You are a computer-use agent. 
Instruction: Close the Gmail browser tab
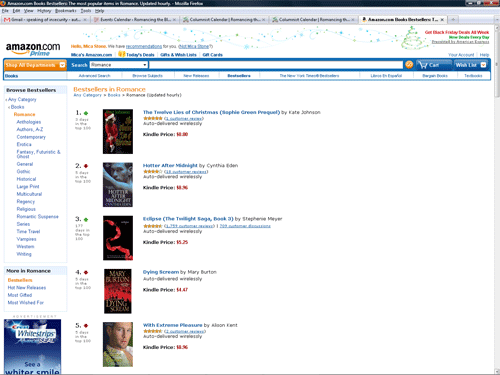[85, 20]
